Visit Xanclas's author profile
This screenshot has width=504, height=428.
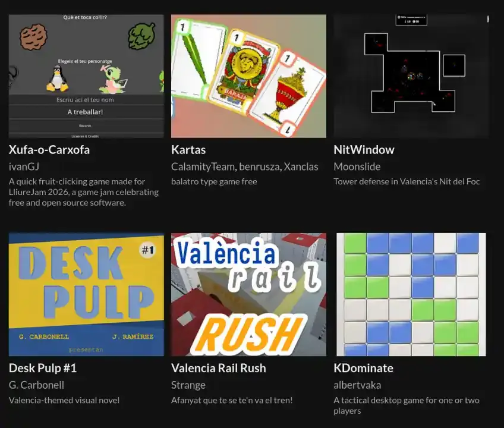(x=301, y=166)
